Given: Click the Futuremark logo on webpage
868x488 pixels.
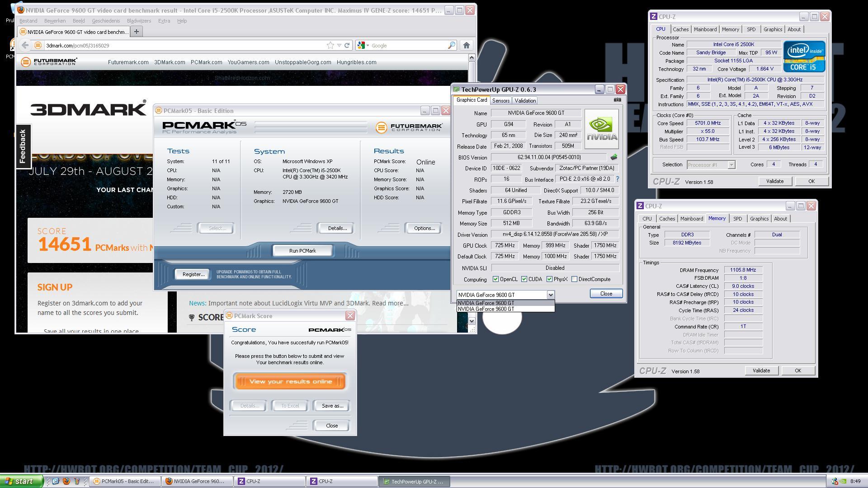Looking at the screenshot, I should [49, 62].
